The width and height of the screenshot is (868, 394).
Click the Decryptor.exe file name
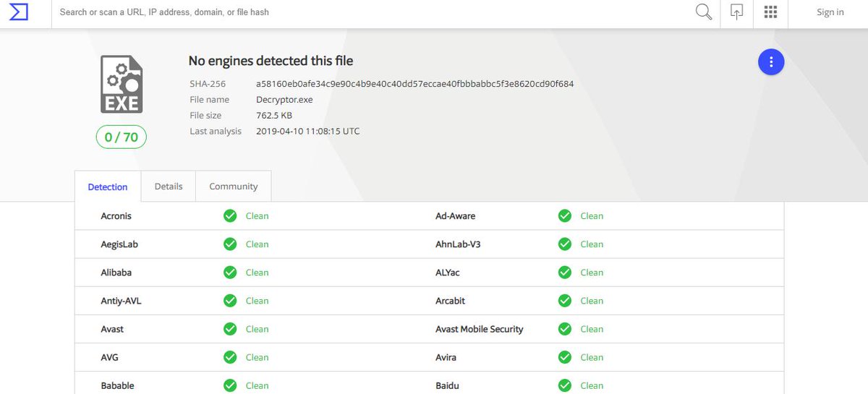(x=284, y=100)
